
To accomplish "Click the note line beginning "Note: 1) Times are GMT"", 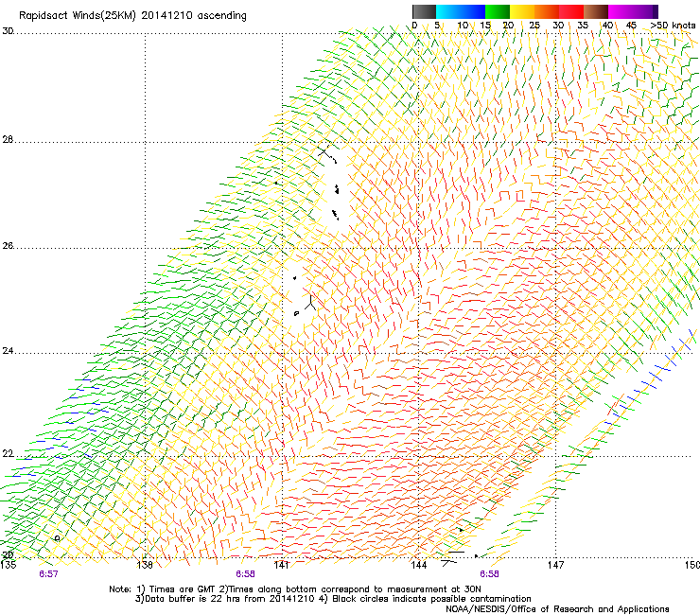I will coord(295,589).
